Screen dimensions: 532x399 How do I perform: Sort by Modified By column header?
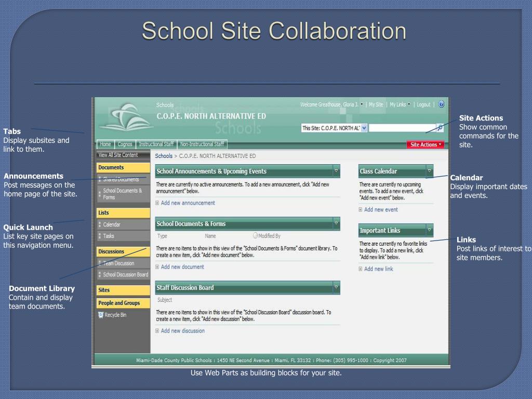(270, 236)
